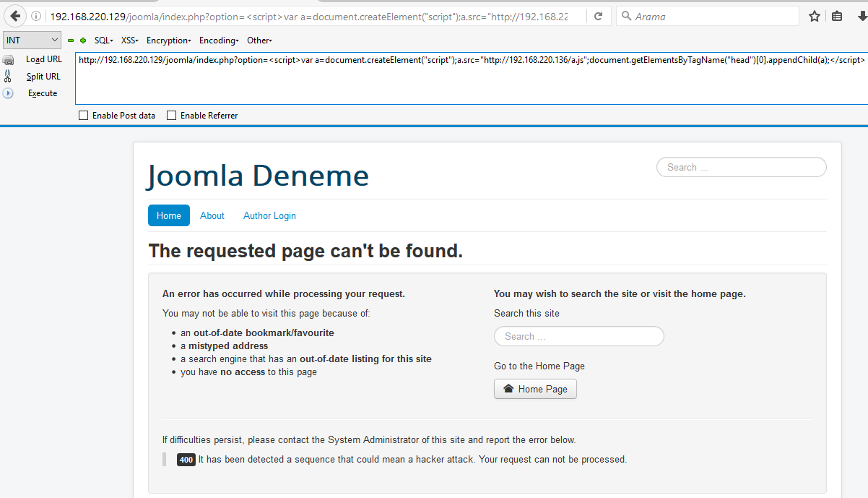The height and width of the screenshot is (498, 868).
Task: Click the Load URL icon in HackBar
Action: coord(9,60)
